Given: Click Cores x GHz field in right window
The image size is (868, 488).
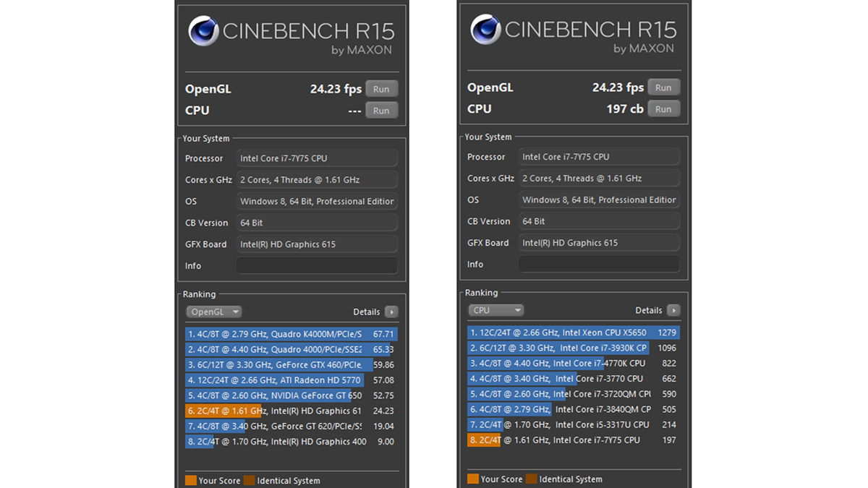Looking at the screenshot, I should [x=599, y=178].
